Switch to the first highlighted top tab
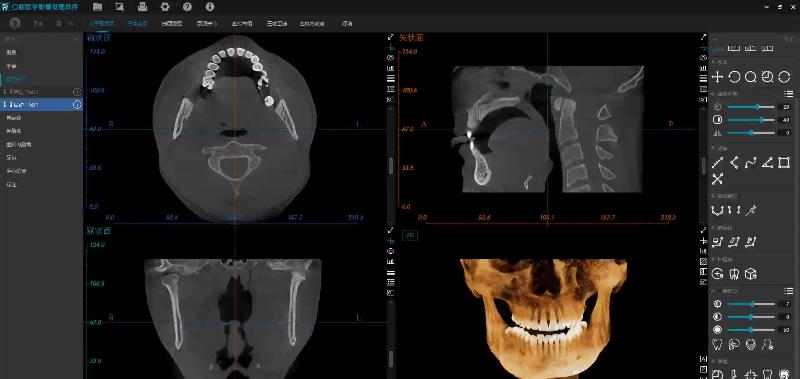The image size is (800, 379). point(102,23)
